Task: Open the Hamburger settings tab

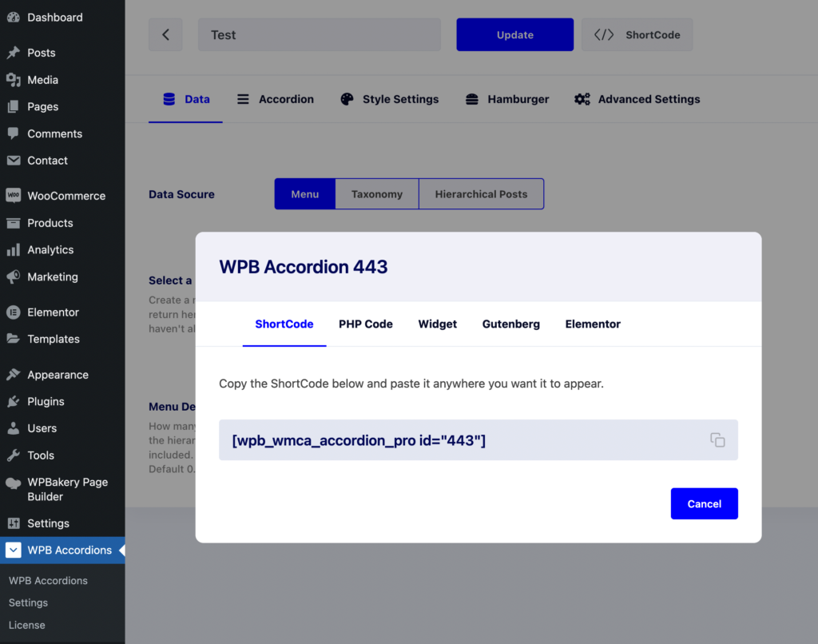Action: [507, 99]
